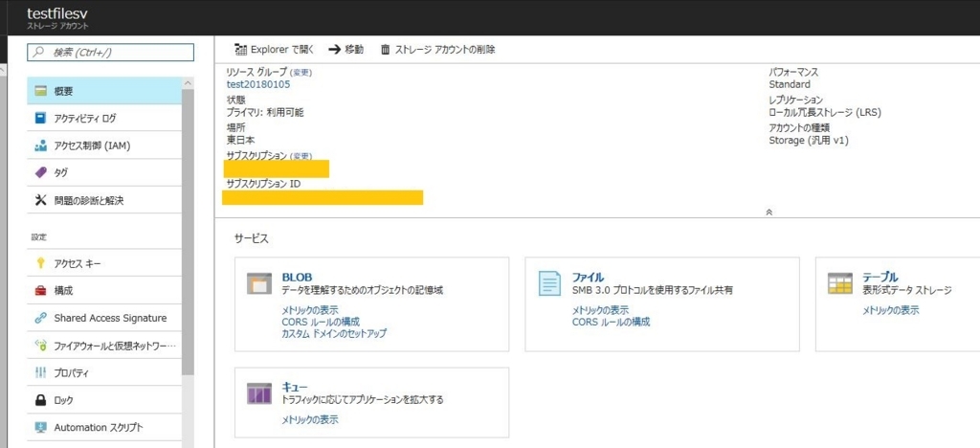Click the 移動 button
The height and width of the screenshot is (448, 980).
click(345, 50)
